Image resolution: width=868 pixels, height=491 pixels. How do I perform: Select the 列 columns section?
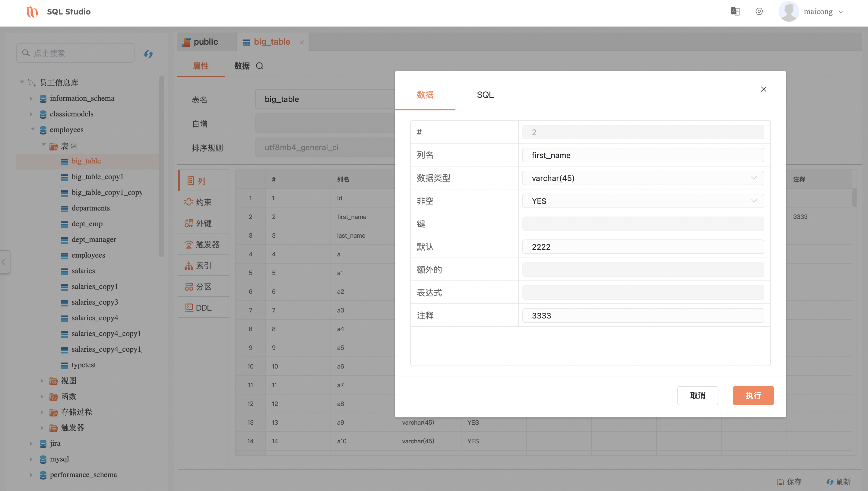(203, 181)
